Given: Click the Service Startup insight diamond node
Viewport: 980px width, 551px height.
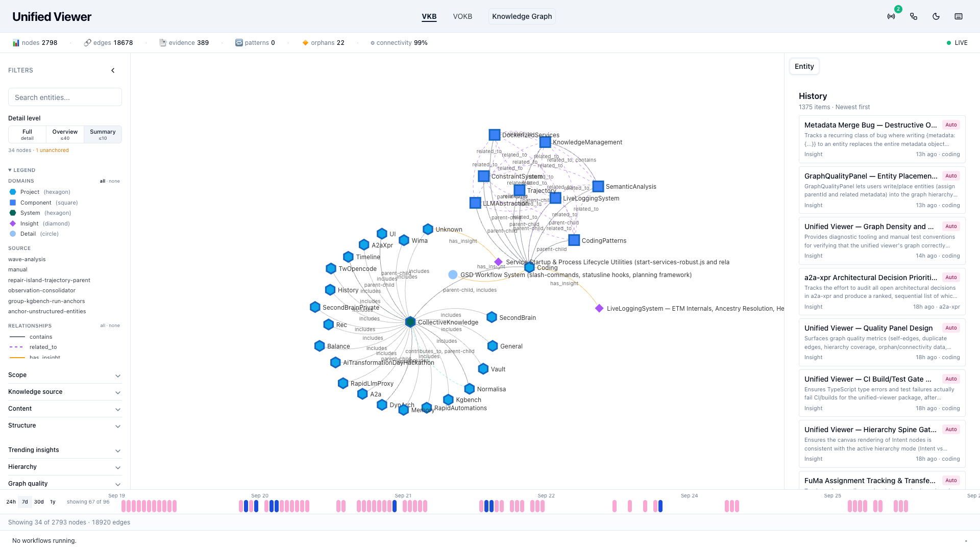Looking at the screenshot, I should click(x=499, y=262).
